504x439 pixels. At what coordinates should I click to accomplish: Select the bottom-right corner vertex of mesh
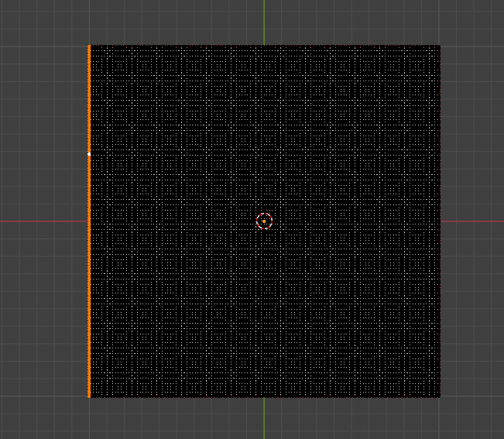[x=440, y=397]
